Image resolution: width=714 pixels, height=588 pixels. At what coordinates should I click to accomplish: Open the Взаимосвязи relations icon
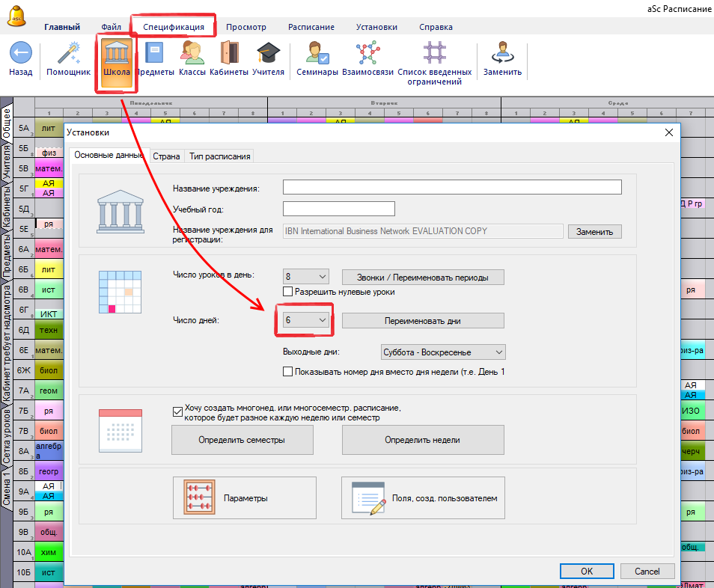[x=367, y=54]
